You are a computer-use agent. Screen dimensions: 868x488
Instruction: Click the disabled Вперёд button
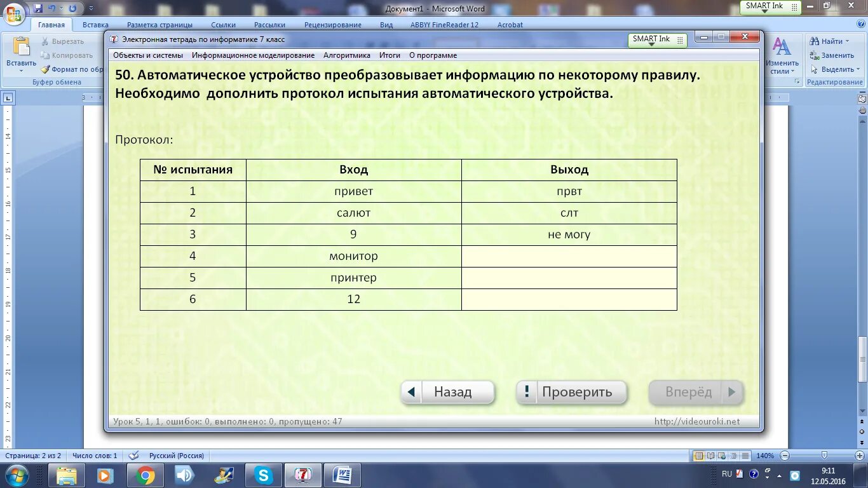point(696,392)
